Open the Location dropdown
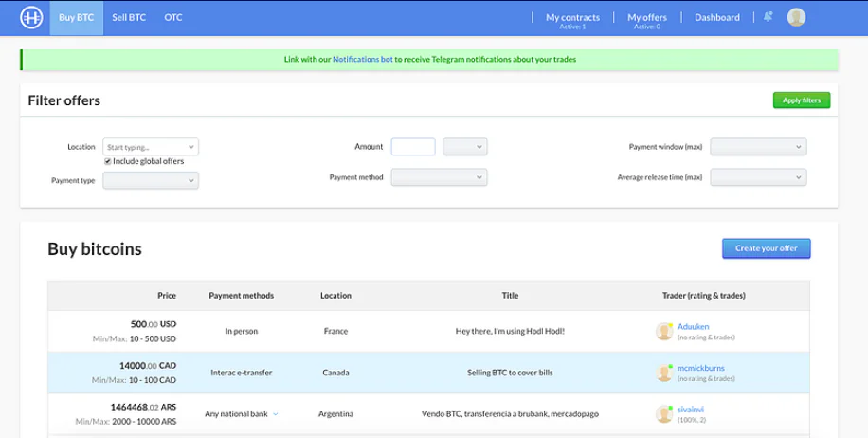Image resolution: width=868 pixels, height=438 pixels. pos(151,147)
